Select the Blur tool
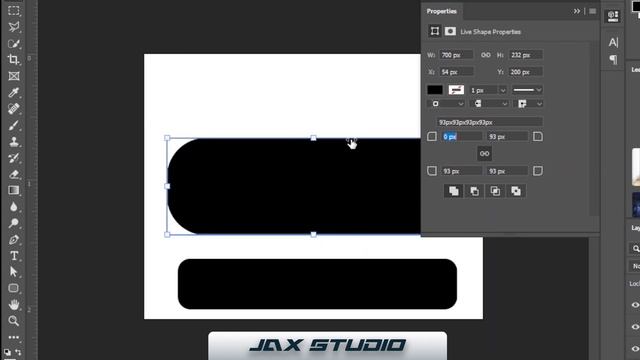The image size is (640, 360). tap(13, 207)
